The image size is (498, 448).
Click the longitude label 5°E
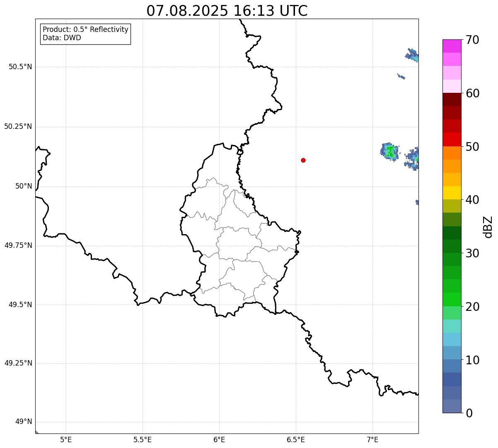click(66, 440)
